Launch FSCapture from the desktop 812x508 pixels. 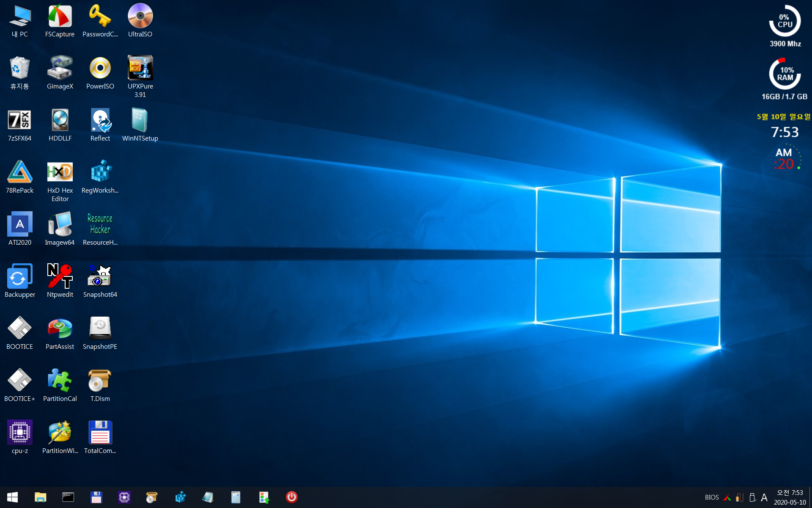pyautogui.click(x=60, y=21)
